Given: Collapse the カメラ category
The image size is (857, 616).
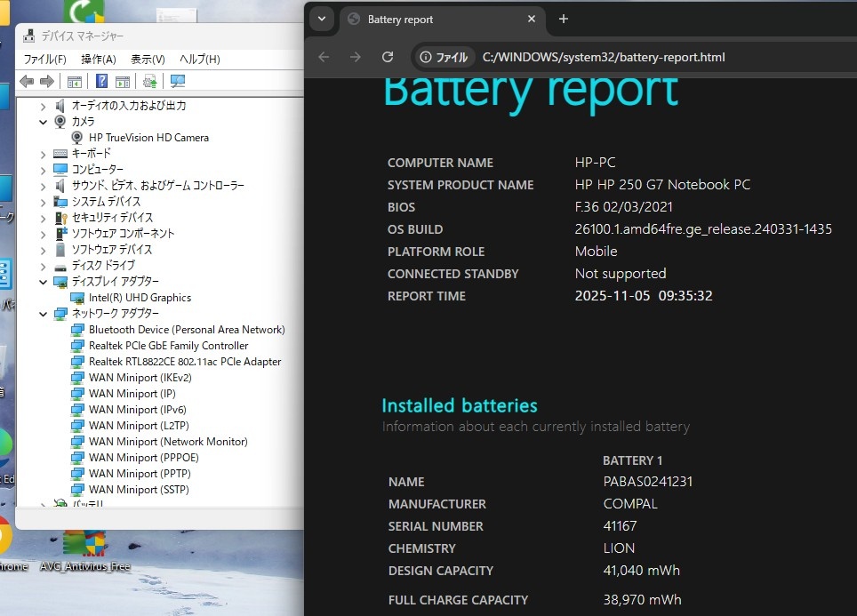Looking at the screenshot, I should click(x=43, y=122).
